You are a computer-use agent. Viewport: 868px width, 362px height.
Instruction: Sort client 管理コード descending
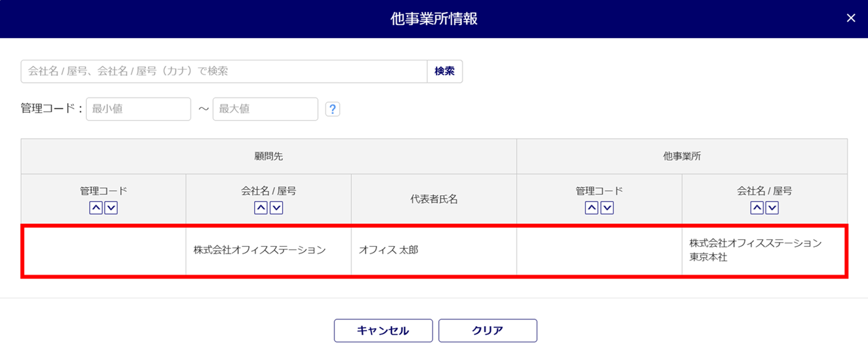[111, 208]
